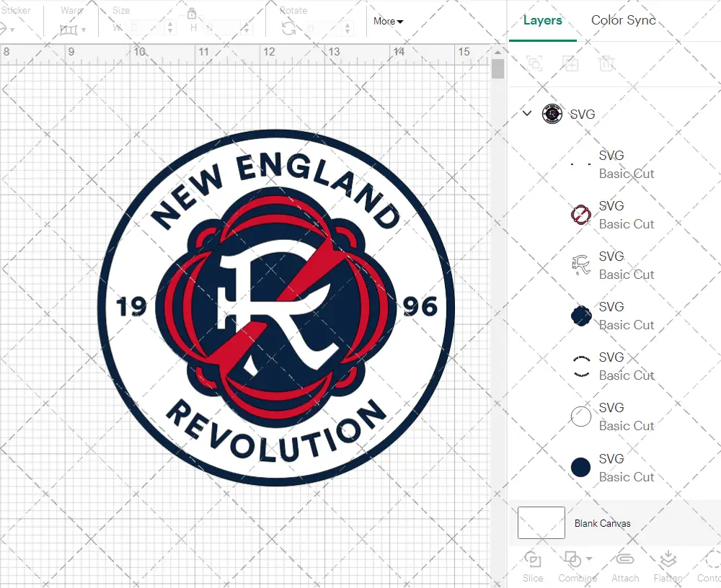Collapse the SVG group layer
The image size is (721, 588).
(527, 113)
